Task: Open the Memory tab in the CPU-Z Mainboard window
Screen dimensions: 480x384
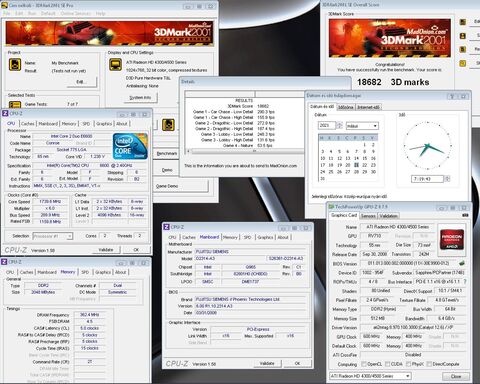Action: point(230,237)
